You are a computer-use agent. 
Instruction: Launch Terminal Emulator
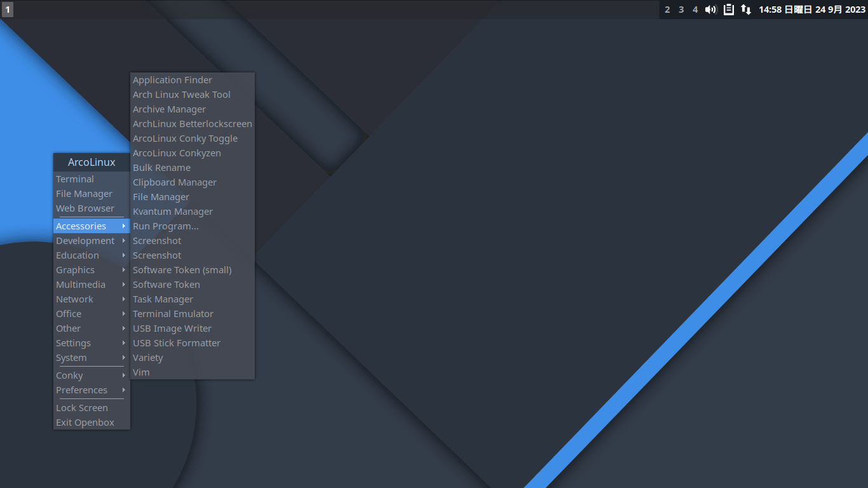(x=193, y=314)
